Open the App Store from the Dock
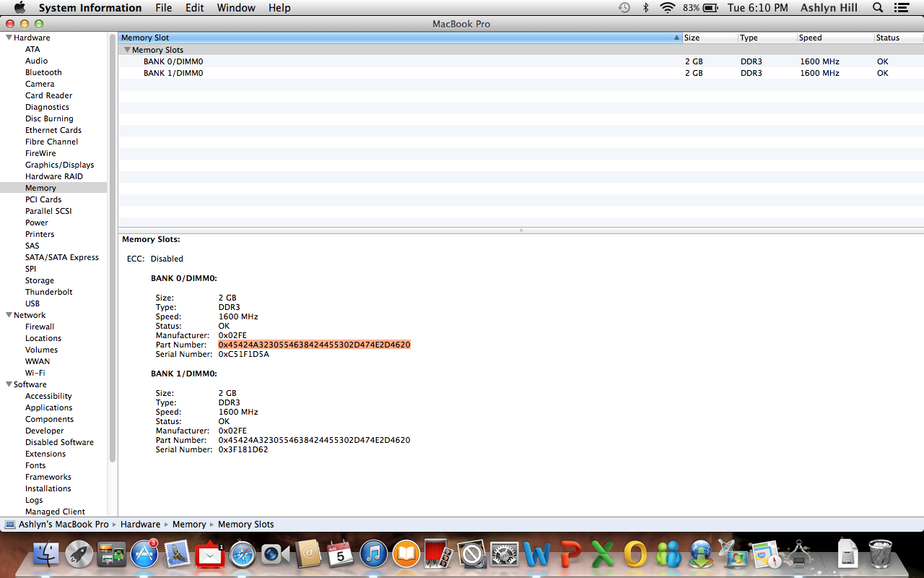This screenshot has width=924, height=578. [144, 554]
